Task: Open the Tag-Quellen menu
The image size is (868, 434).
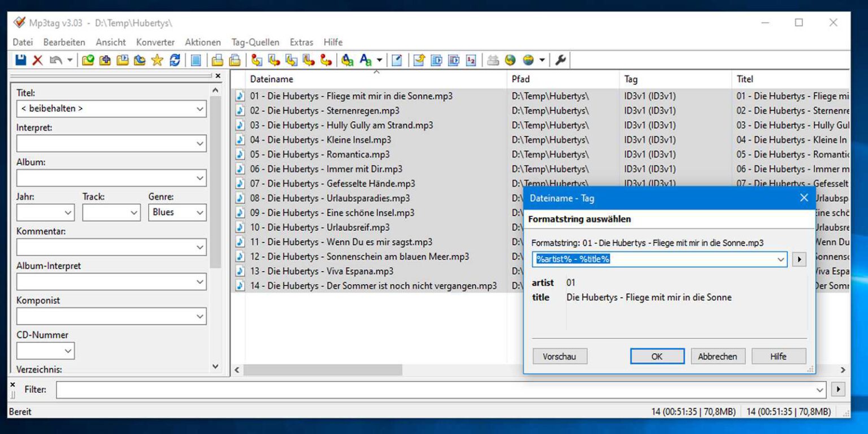Action: point(255,42)
